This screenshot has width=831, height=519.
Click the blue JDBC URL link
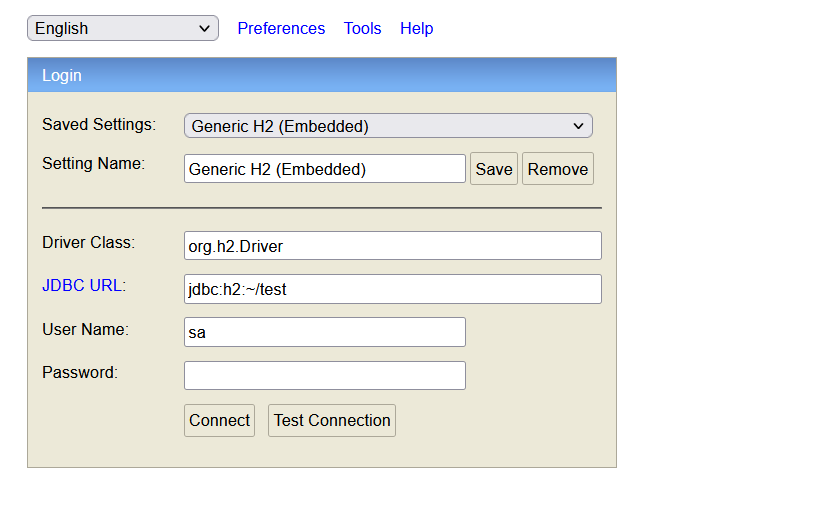pos(84,285)
